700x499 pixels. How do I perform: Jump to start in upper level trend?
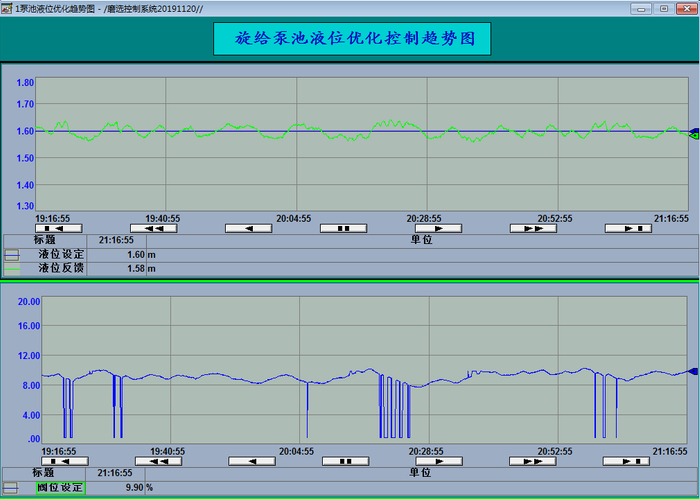coord(58,229)
